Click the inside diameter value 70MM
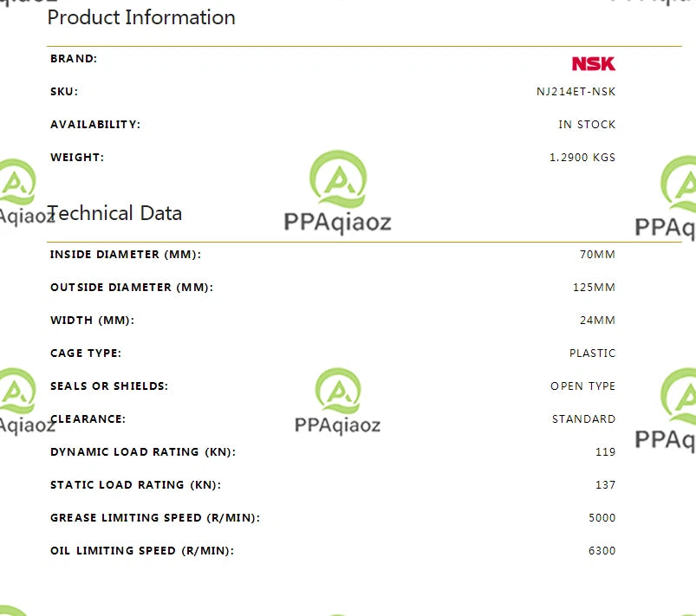 [x=597, y=255]
